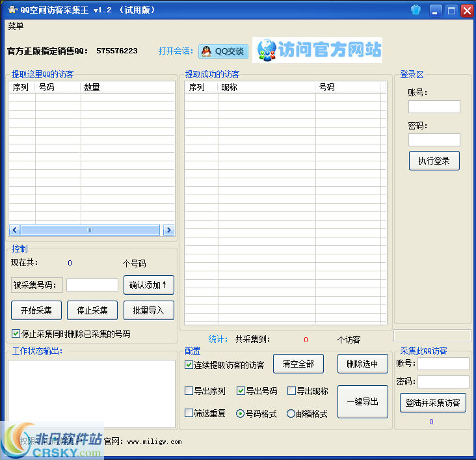
Task: Focus 采集此QQ访客 密码 field
Action: click(443, 382)
